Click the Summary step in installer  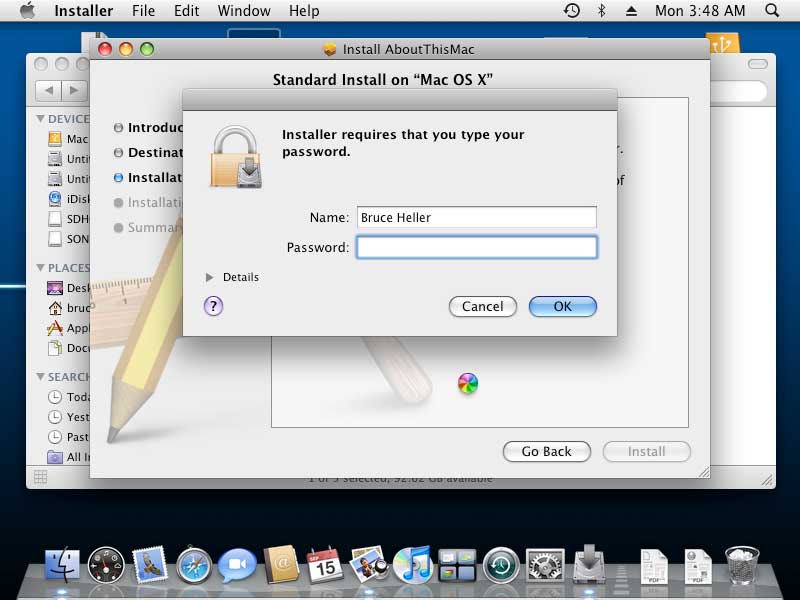pyautogui.click(x=148, y=228)
